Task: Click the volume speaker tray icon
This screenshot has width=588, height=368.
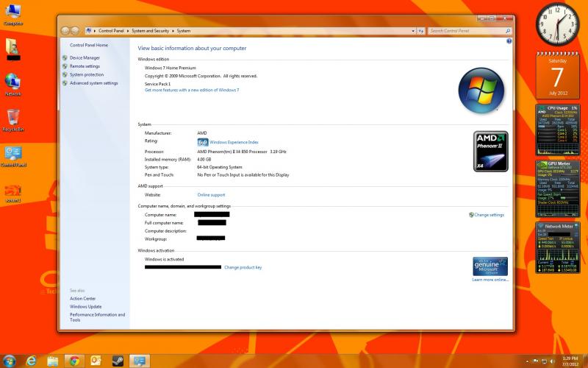Action: pyautogui.click(x=553, y=361)
